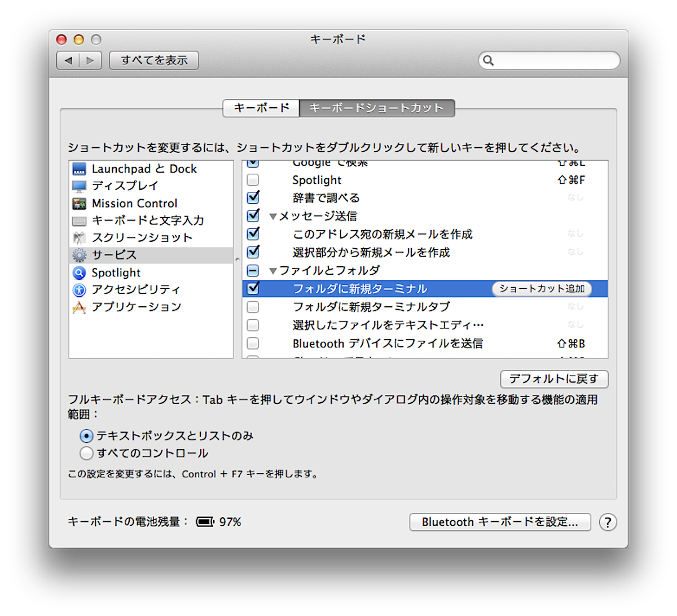Screen dimensions: 677x616
Task: Click the Spotlight magnifier icon in sidebar
Action: tap(80, 273)
